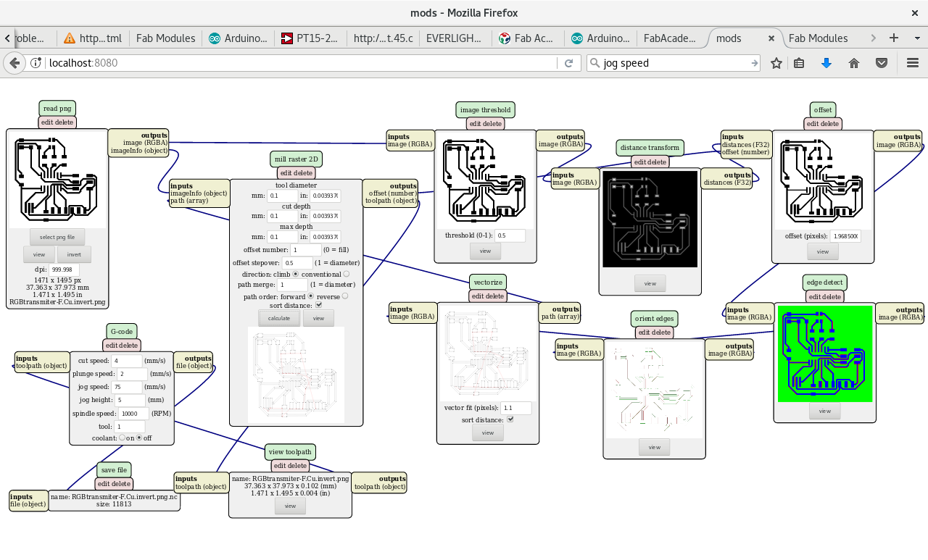Image resolution: width=928 pixels, height=560 pixels.
Task: Edit the threshold (0-1) field
Action: 510,235
